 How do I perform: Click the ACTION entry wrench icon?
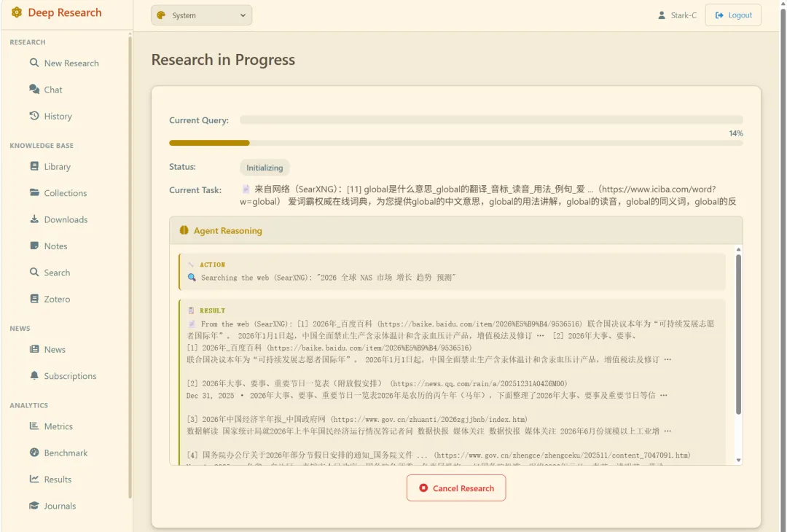click(x=191, y=265)
